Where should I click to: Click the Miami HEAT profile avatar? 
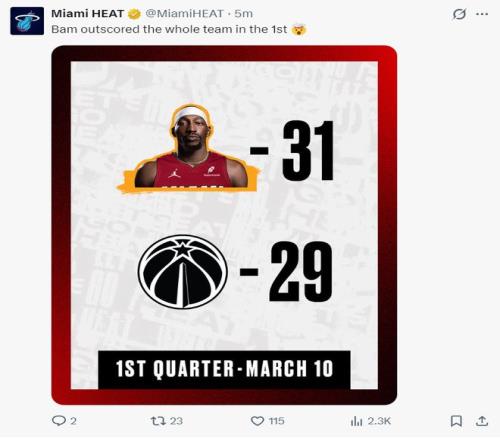(27, 21)
